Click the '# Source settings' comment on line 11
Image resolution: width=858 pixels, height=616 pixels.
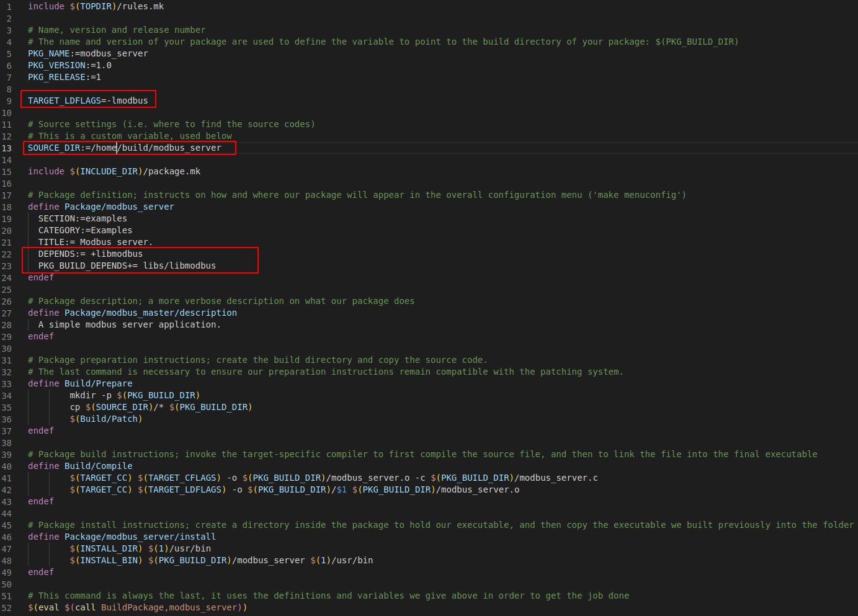(x=171, y=124)
